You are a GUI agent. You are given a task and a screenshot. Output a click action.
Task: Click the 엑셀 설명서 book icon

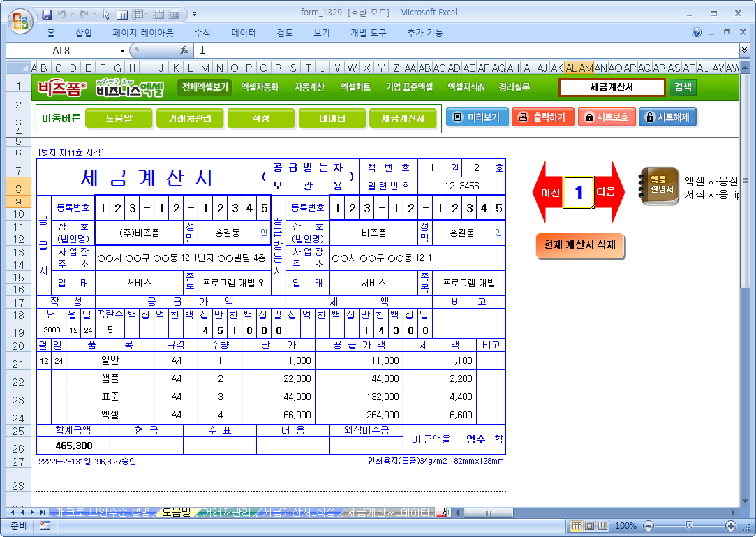coord(659,186)
